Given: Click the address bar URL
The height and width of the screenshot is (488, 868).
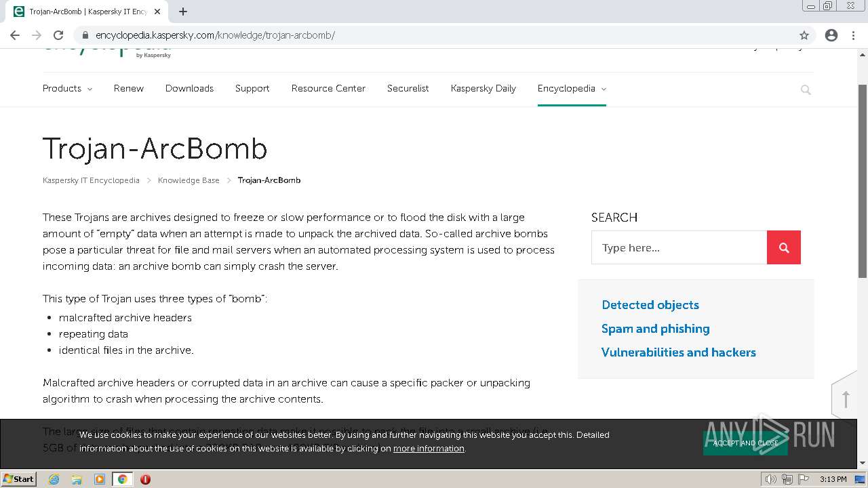Looking at the screenshot, I should (215, 35).
